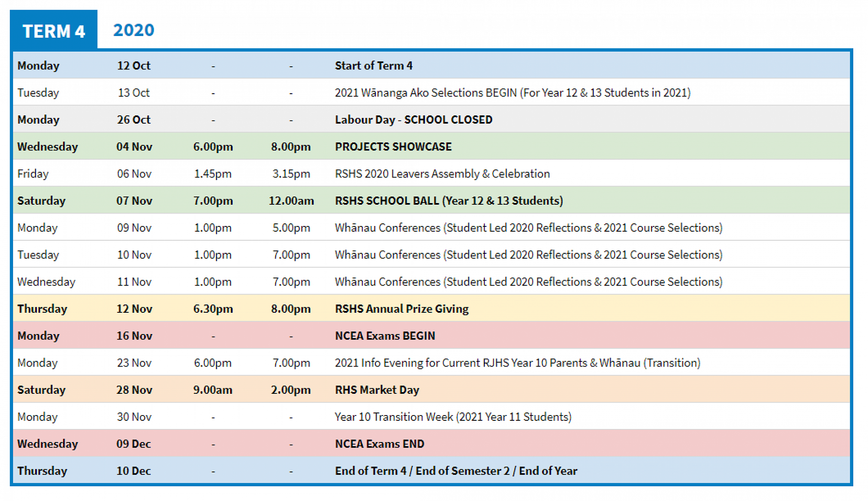Open the RSHS Annual Prize Giving entry

401,308
